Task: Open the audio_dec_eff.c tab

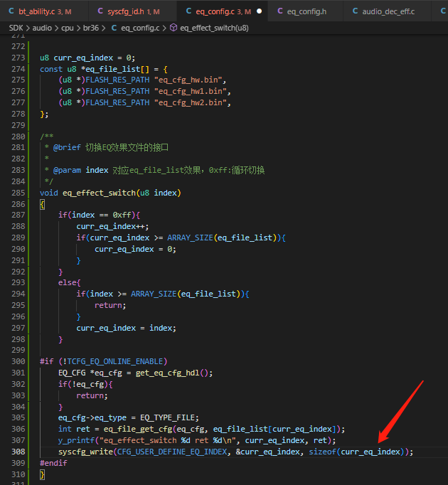Action: tap(387, 11)
